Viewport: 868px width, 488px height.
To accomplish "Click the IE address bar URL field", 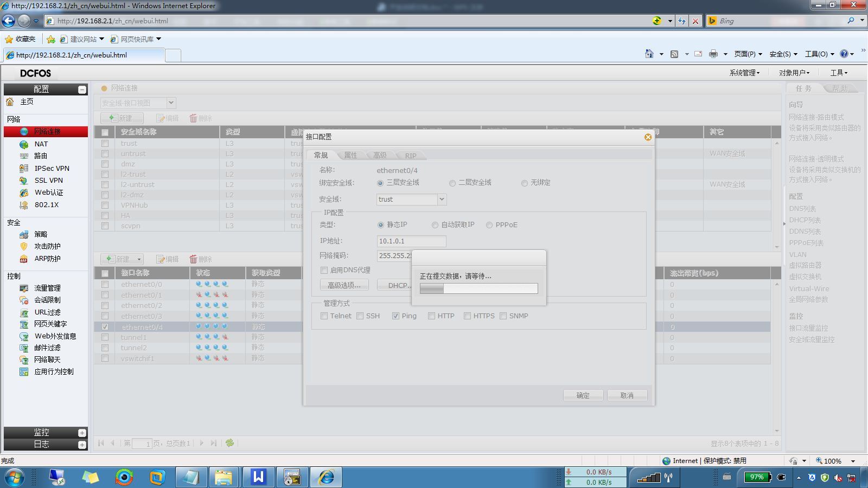I will tap(347, 21).
